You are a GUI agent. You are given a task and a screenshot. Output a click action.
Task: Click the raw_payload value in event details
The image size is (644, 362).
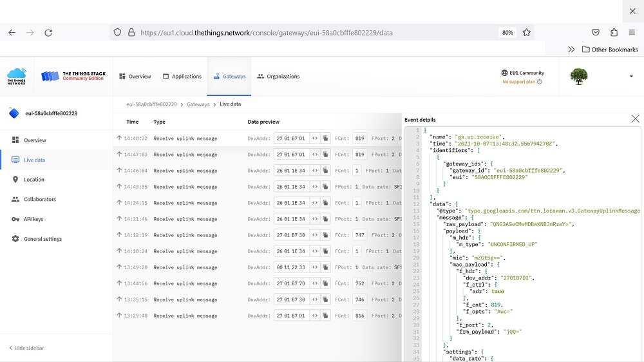click(531, 224)
